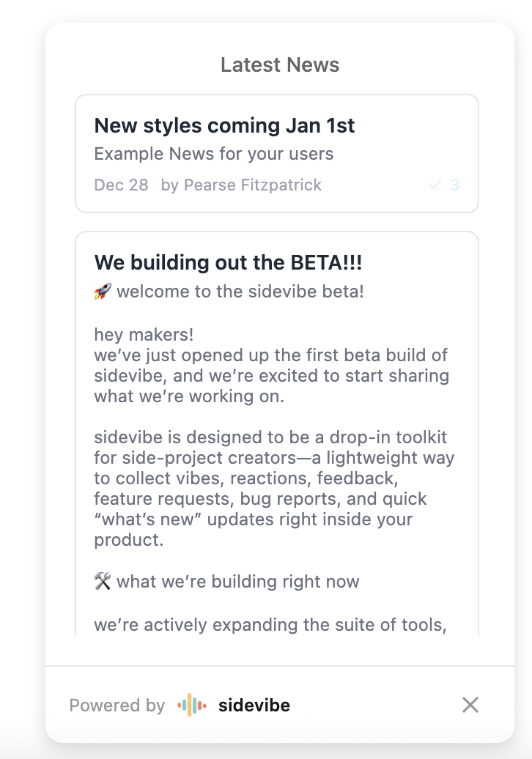Click the sidevibe colorful bars logo
Viewport: 532px width, 759px height.
click(192, 706)
